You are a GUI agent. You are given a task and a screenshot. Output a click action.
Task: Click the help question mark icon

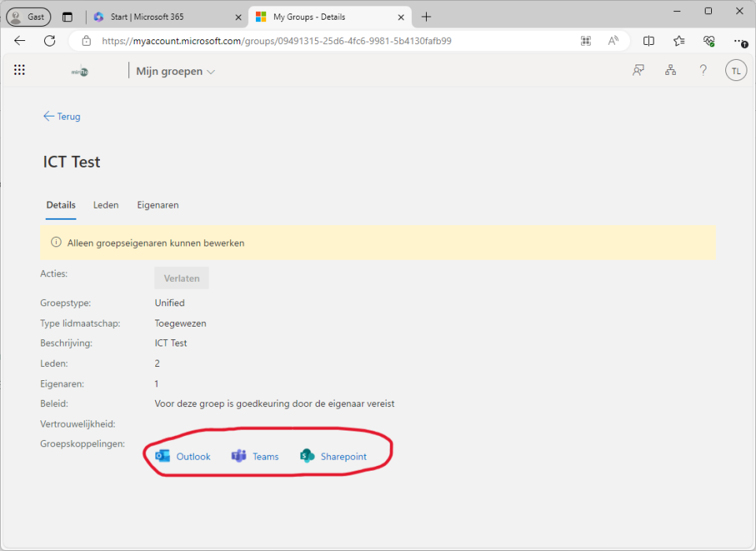pos(703,71)
